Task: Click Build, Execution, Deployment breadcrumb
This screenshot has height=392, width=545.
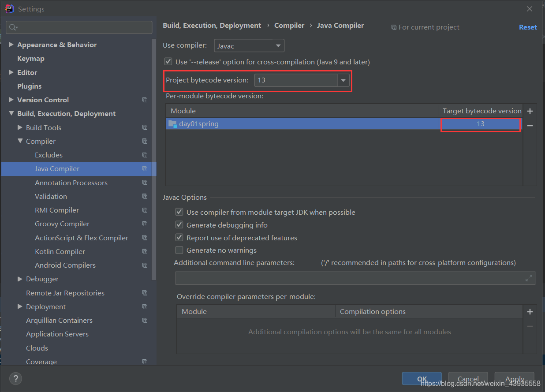Action: (x=212, y=26)
